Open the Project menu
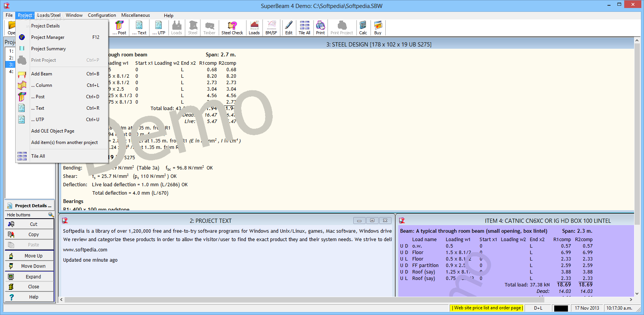This screenshot has height=315, width=644. pos(25,15)
